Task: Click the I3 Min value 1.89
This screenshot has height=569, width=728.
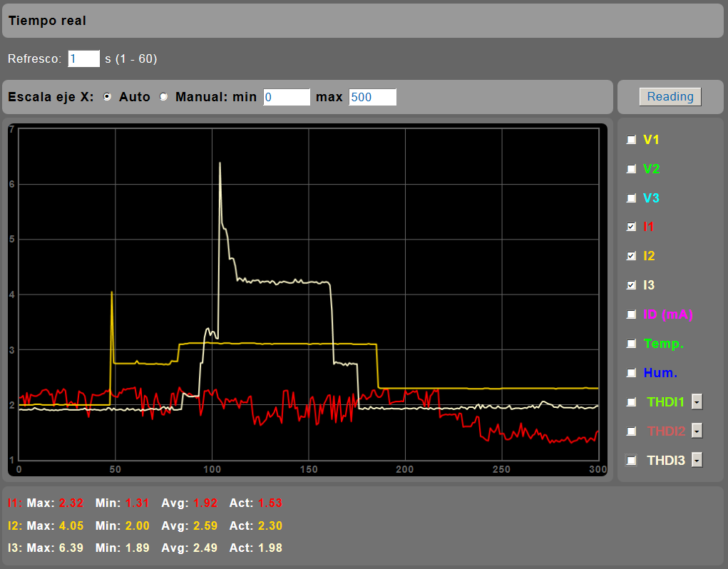Action: [137, 548]
